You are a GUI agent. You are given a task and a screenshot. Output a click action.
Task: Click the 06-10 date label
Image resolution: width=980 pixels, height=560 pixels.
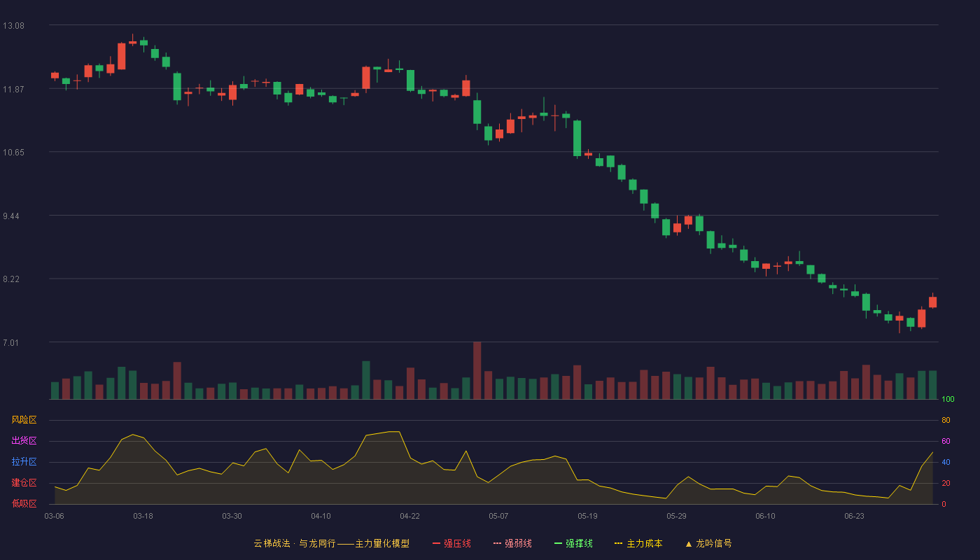[766, 516]
